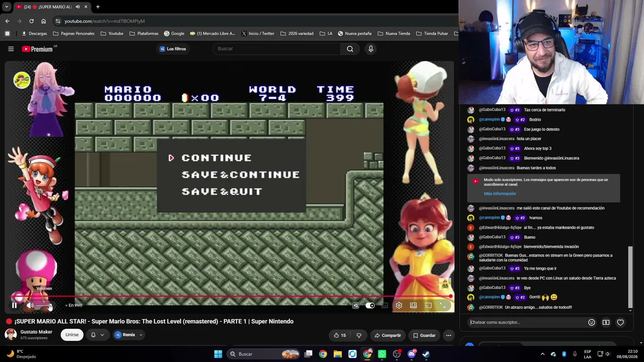Open File Explorer from the taskbar
The image size is (644, 362).
(x=338, y=354)
